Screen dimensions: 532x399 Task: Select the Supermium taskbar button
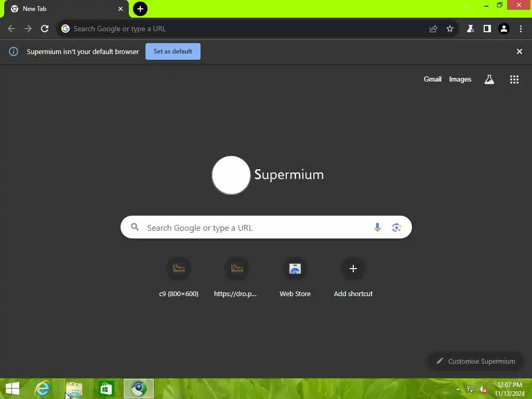(138, 389)
